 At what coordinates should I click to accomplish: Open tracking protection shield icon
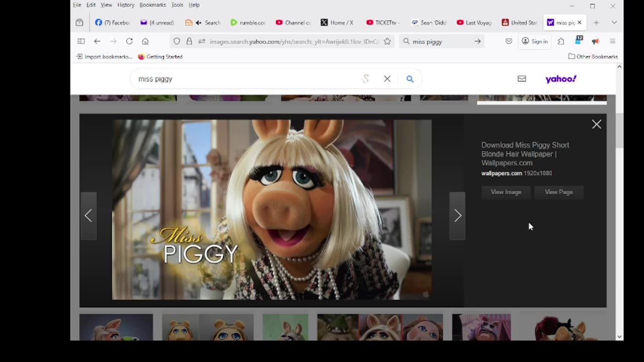tap(177, 41)
